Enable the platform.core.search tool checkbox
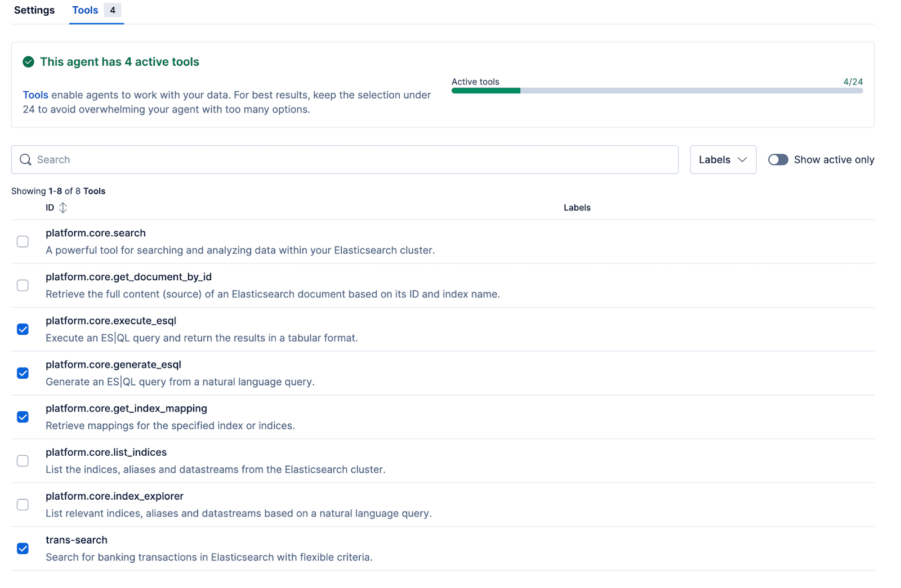901x588 pixels. coord(23,241)
